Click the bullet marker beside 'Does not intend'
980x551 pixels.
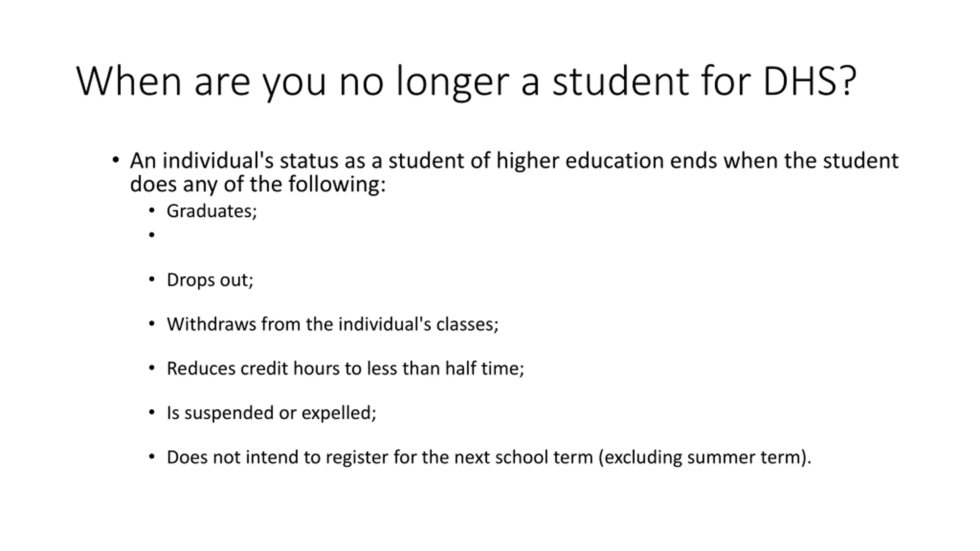click(152, 457)
